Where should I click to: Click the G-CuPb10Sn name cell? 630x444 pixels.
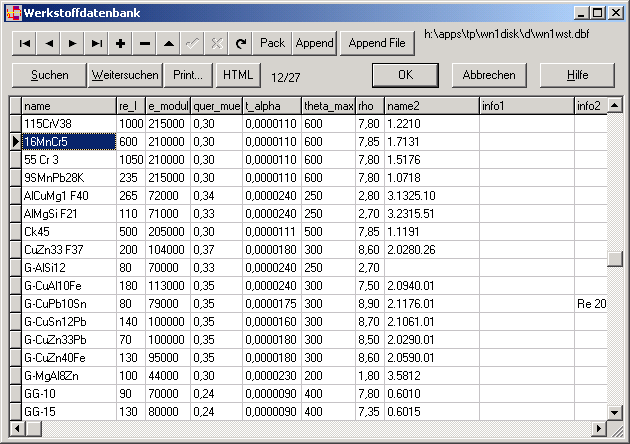coord(67,303)
